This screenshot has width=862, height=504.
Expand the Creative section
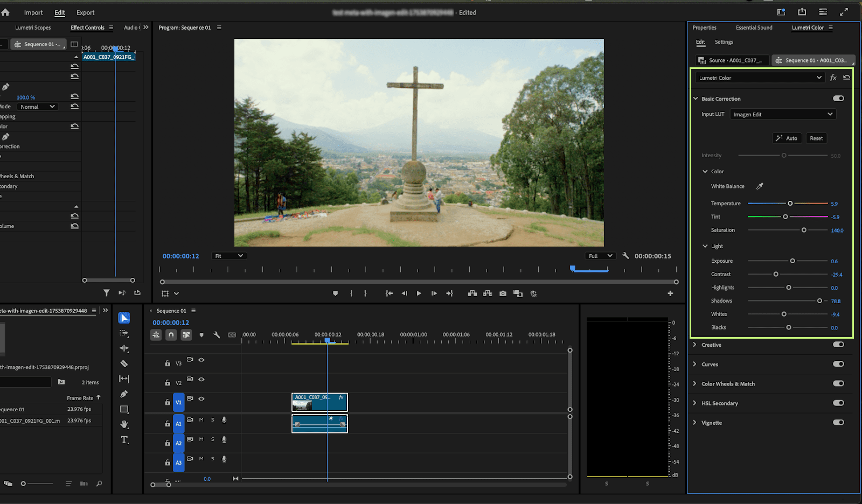click(694, 345)
